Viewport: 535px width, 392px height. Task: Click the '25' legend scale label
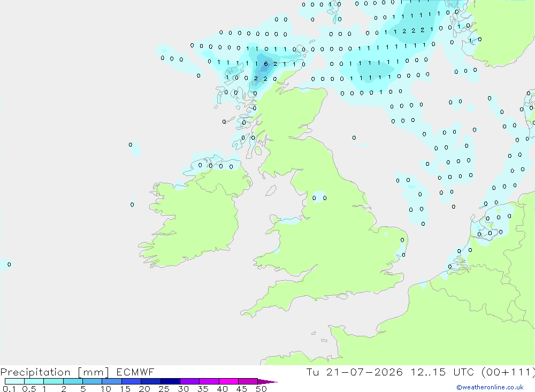click(x=164, y=389)
